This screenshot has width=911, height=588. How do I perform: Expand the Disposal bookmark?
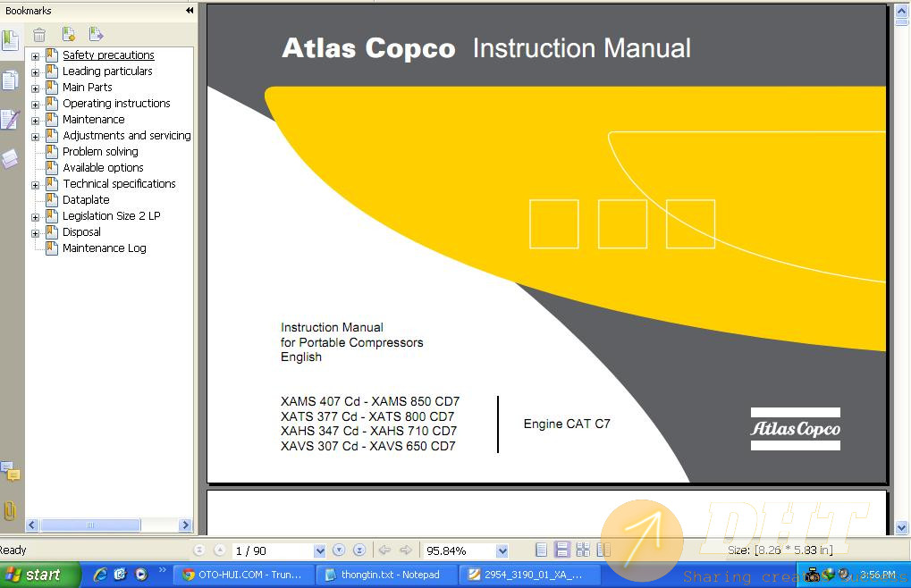coord(36,233)
